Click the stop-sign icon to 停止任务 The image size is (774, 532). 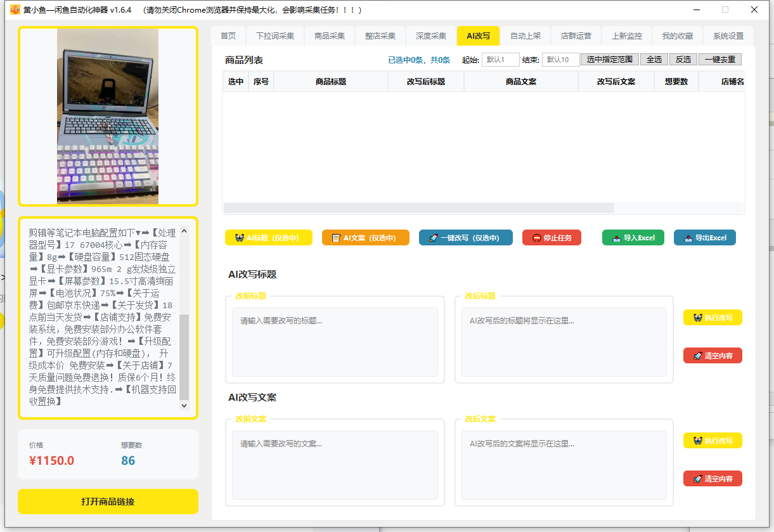[536, 237]
